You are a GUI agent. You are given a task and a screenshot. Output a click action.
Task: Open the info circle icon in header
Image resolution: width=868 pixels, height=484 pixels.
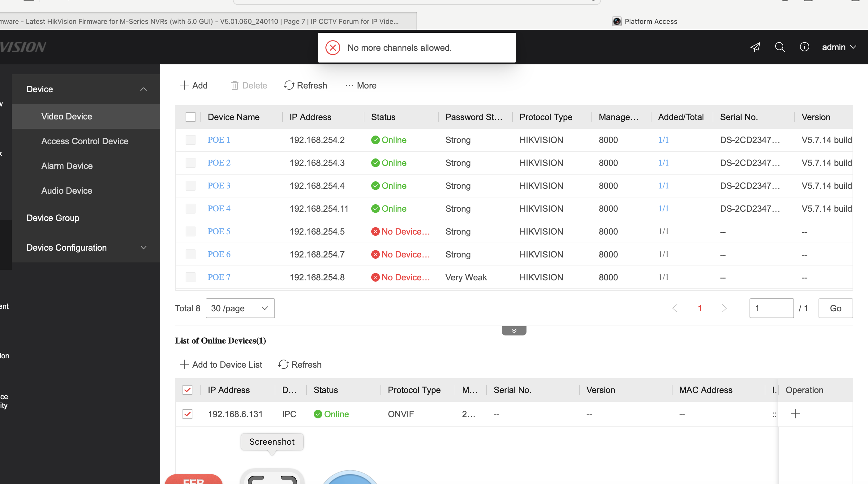pos(804,47)
